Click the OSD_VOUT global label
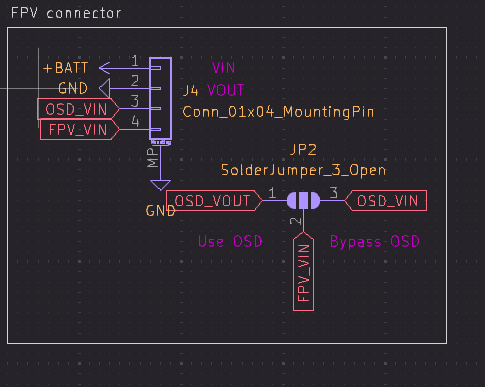485x387 pixels. pyautogui.click(x=214, y=201)
